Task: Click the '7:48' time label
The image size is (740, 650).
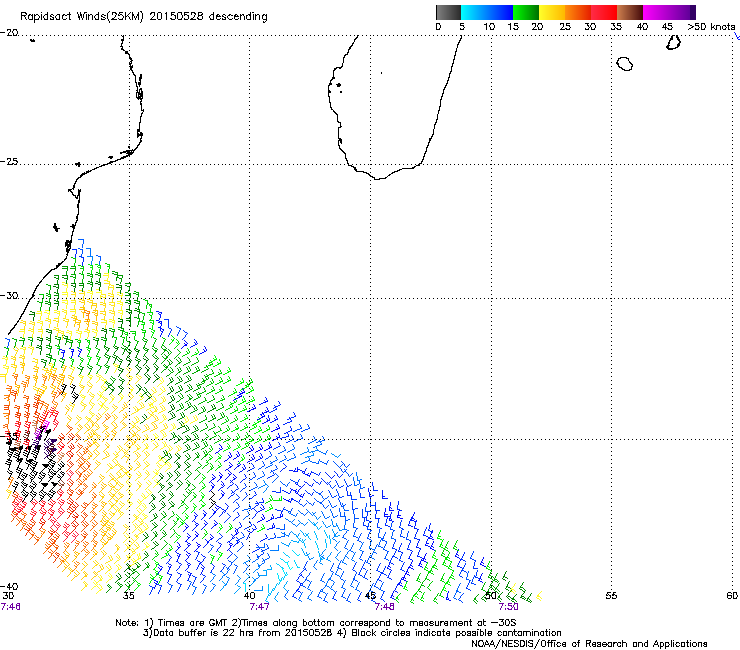Action: (384, 607)
